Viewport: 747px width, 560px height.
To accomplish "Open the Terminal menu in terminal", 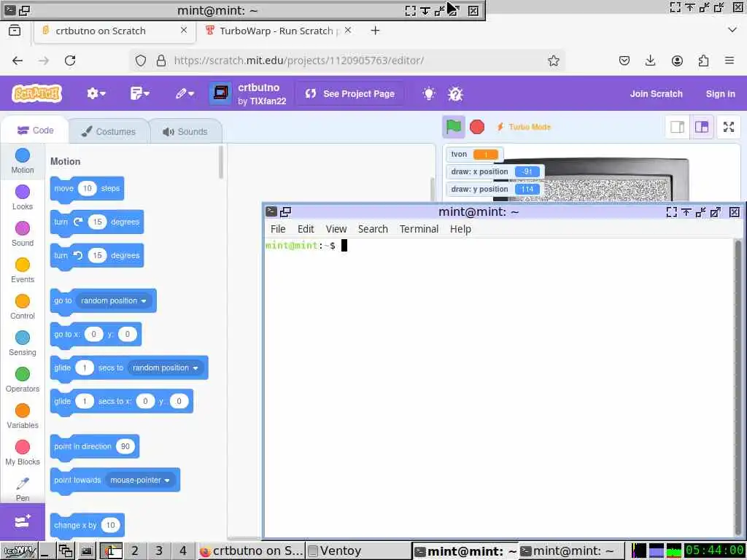I will (x=419, y=229).
